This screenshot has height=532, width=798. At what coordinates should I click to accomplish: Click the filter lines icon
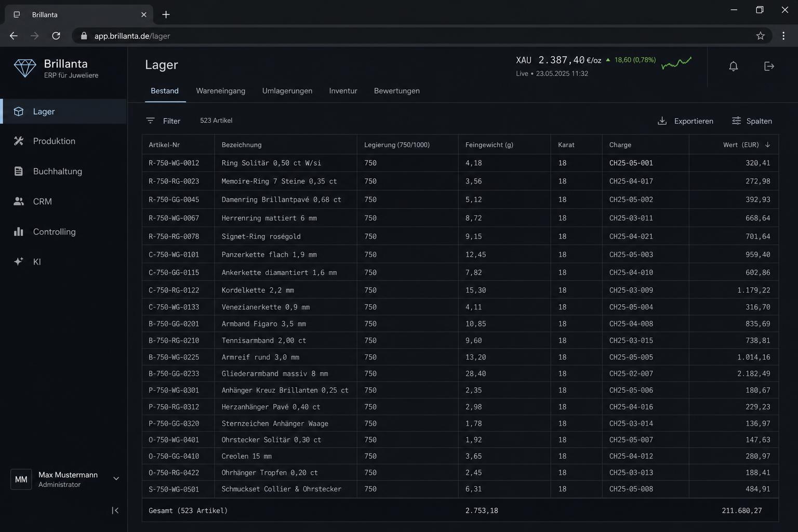point(150,121)
